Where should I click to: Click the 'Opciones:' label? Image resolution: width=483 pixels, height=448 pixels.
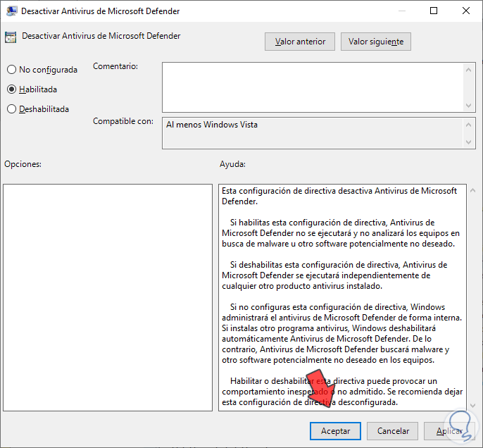click(23, 164)
